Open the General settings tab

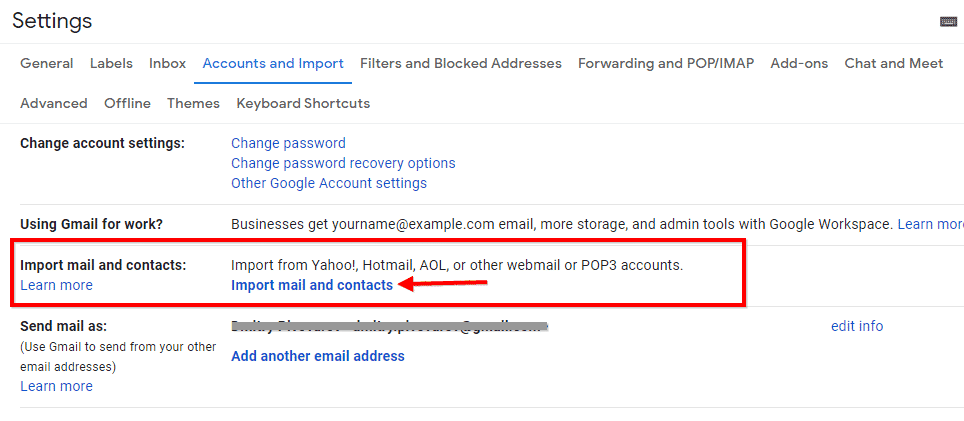(47, 63)
